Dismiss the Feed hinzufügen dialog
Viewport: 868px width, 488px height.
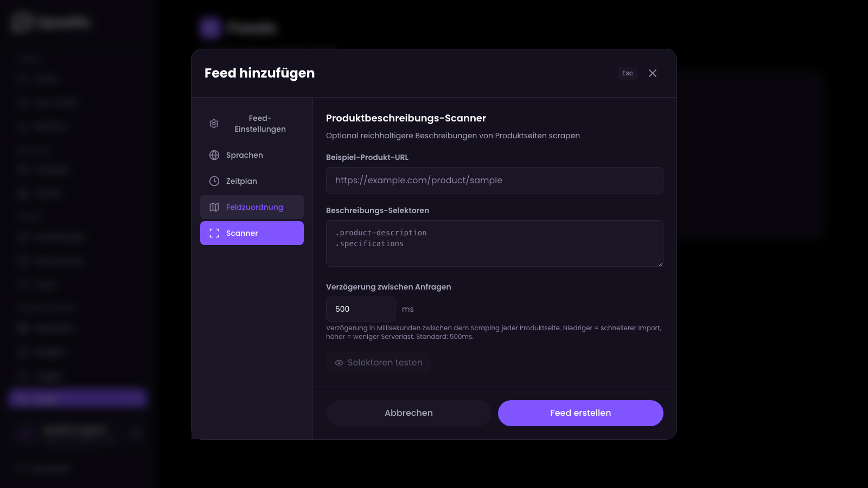(x=653, y=73)
